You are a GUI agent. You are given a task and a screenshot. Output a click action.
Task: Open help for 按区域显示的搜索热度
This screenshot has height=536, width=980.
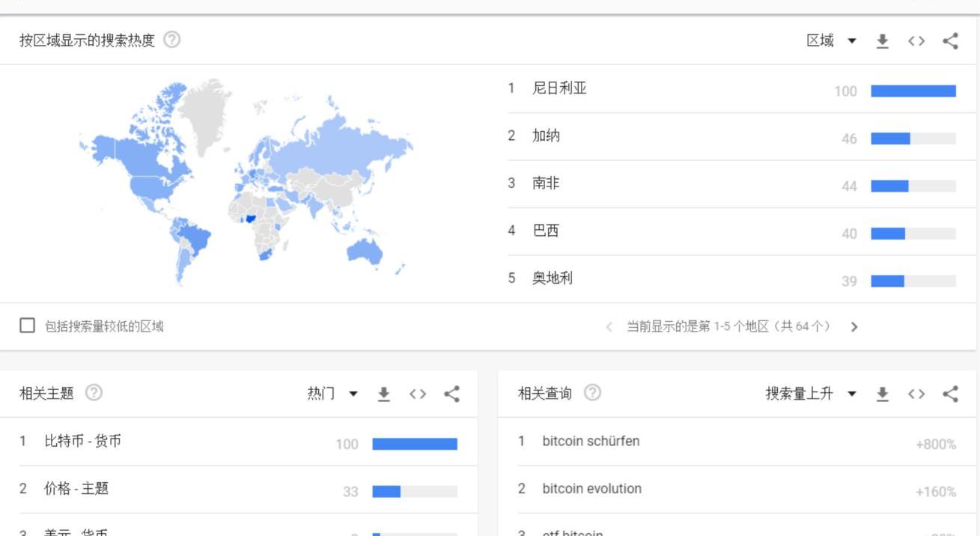click(x=172, y=40)
